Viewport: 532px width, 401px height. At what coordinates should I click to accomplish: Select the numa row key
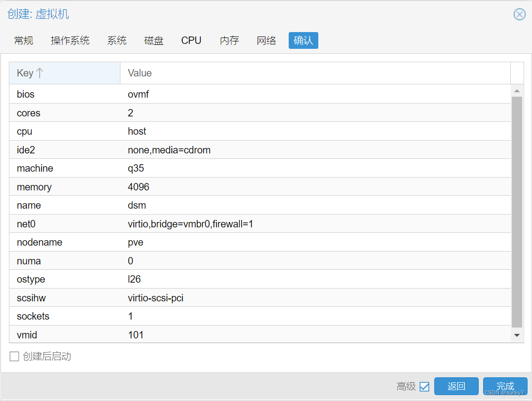29,260
